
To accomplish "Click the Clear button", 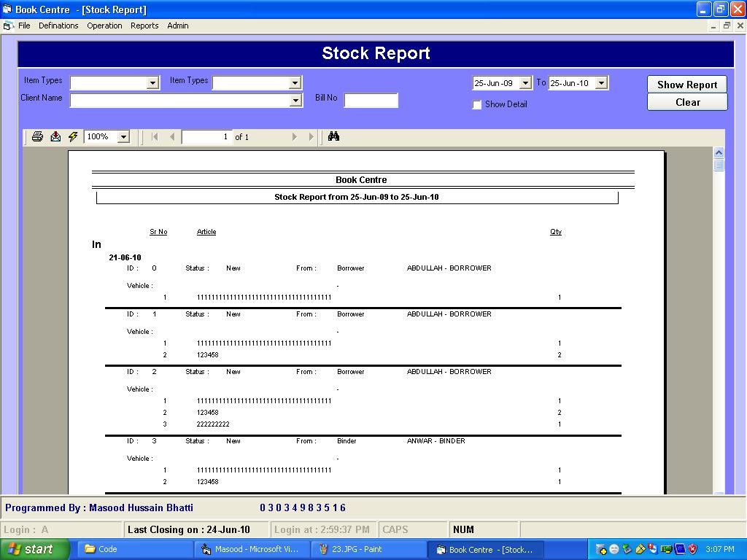I will coord(687,102).
